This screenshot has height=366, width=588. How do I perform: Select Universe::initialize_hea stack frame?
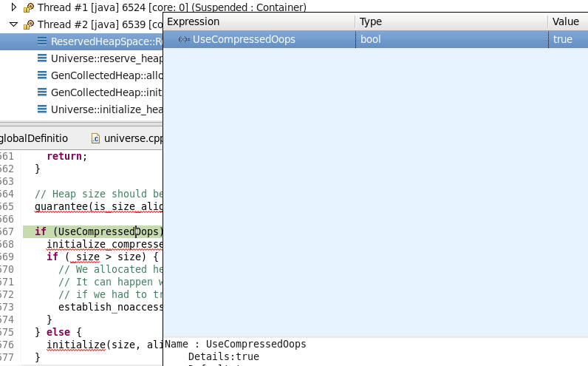(x=106, y=109)
